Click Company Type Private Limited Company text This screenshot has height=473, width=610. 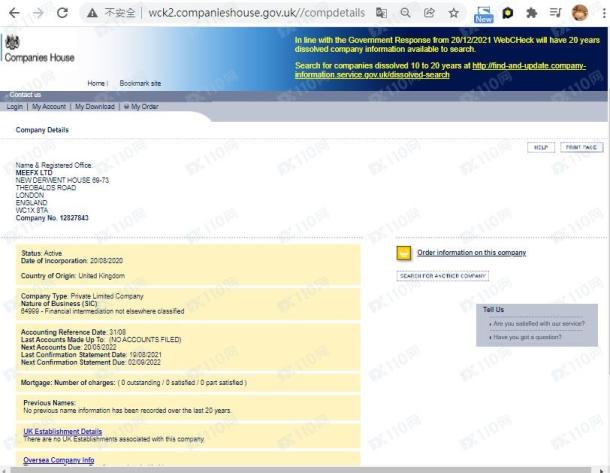pyautogui.click(x=82, y=296)
